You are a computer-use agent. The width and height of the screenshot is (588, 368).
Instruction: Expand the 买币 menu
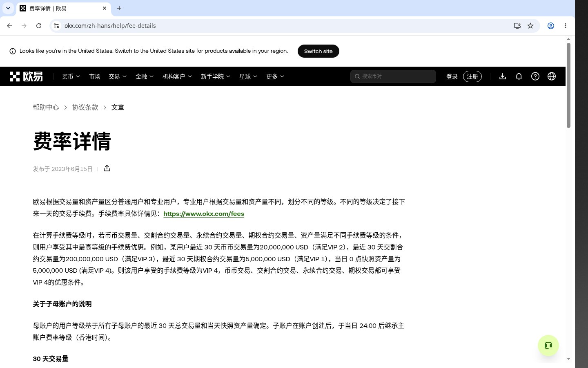[x=71, y=76]
